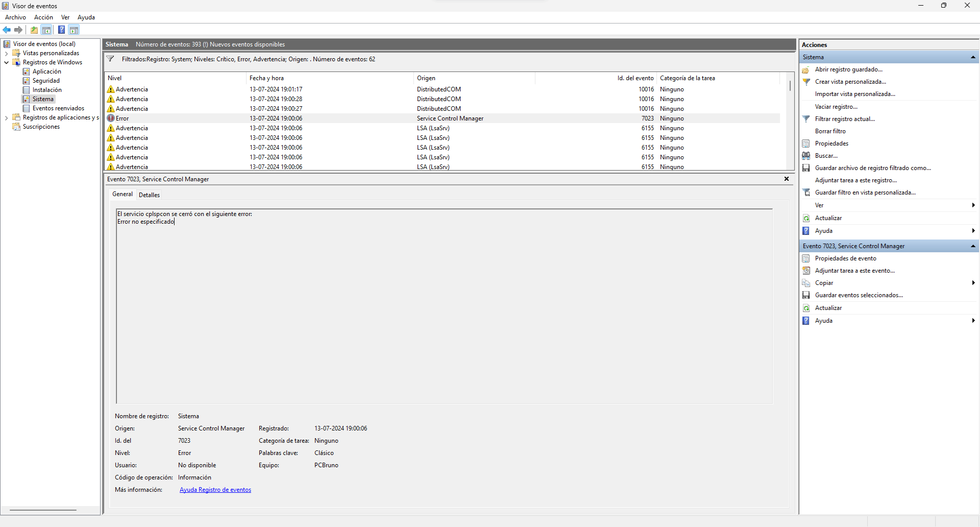Switch to the Detalles tab
This screenshot has width=980, height=527.
click(x=149, y=195)
